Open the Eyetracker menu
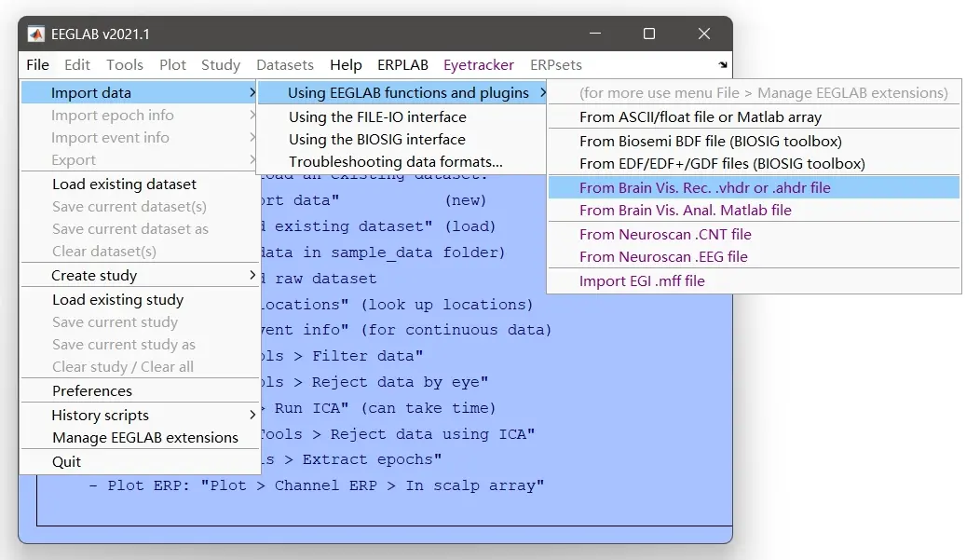The height and width of the screenshot is (560, 980). click(x=479, y=65)
